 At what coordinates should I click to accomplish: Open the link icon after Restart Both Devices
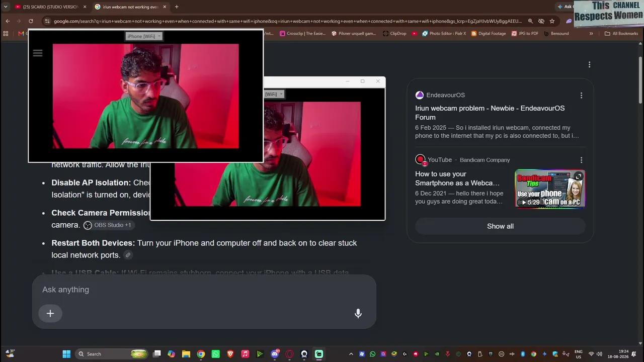128,255
